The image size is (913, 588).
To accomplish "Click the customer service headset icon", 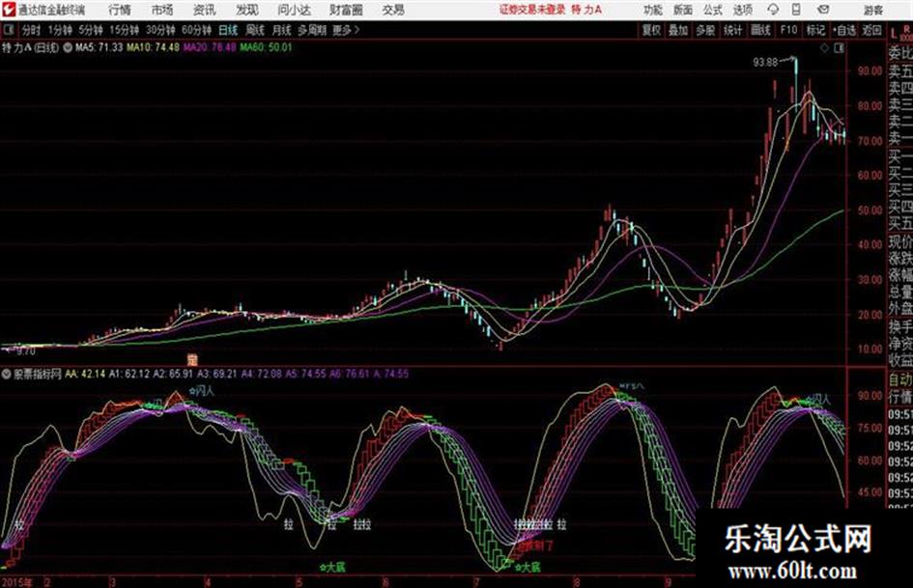I will click(773, 10).
